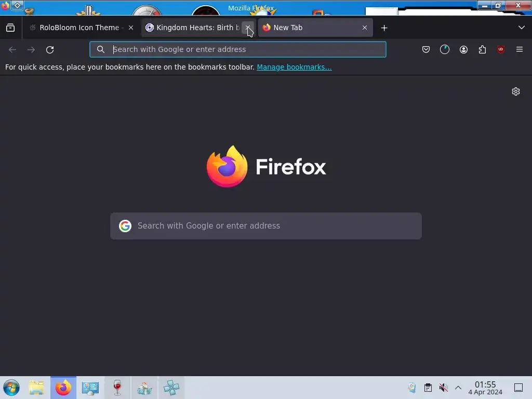Image resolution: width=532 pixels, height=399 pixels.
Task: Focus the center Google search box
Action: 266,226
